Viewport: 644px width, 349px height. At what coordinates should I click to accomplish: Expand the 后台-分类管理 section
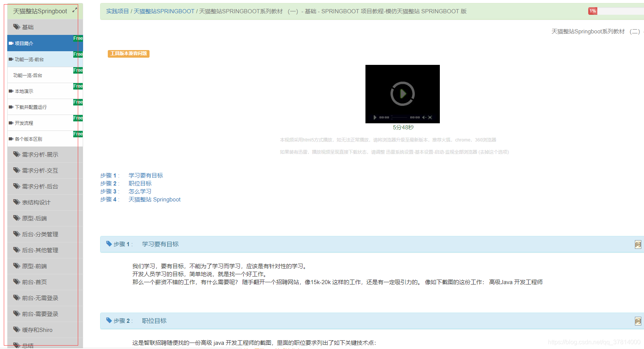point(45,234)
